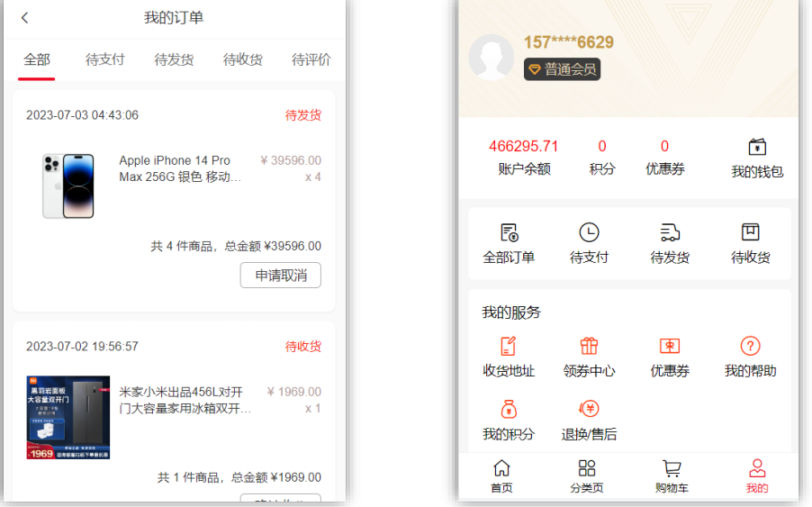Click the order date 2023-07-02 19:56:57

(82, 346)
